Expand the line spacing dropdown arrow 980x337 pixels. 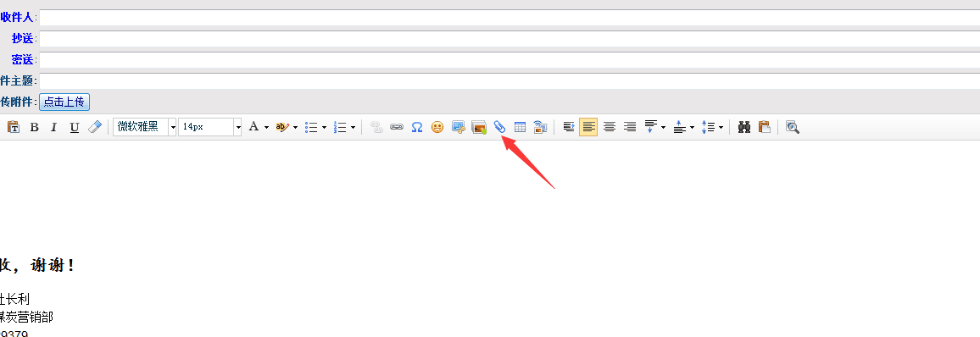click(x=721, y=127)
